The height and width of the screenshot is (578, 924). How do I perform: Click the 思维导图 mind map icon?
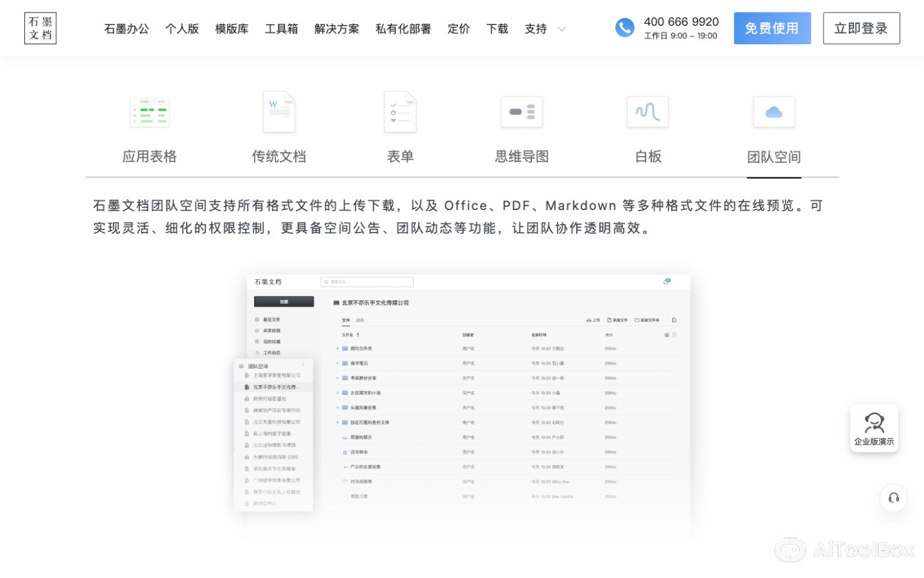click(521, 112)
